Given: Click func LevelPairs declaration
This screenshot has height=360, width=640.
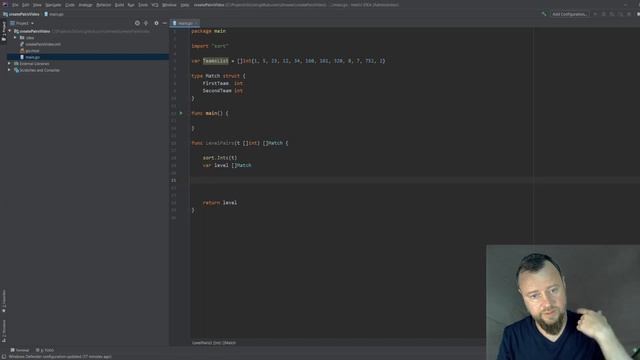Looking at the screenshot, I should tap(240, 143).
